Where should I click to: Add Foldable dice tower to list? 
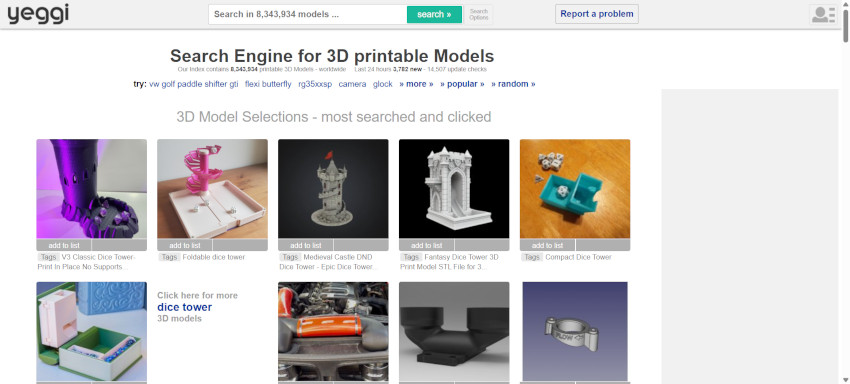coord(185,245)
